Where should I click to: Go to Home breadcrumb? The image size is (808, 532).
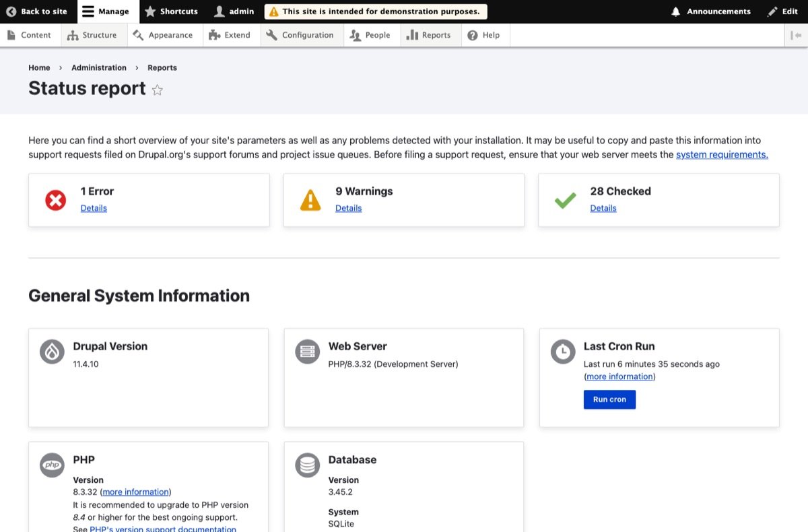point(39,67)
